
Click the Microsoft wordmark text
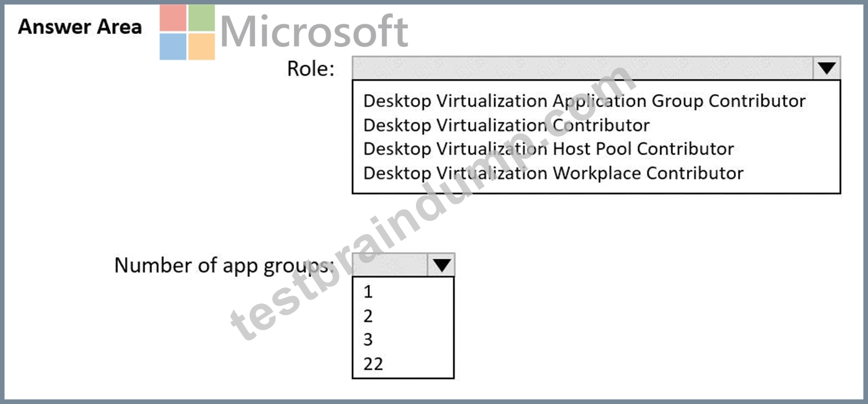(x=314, y=31)
